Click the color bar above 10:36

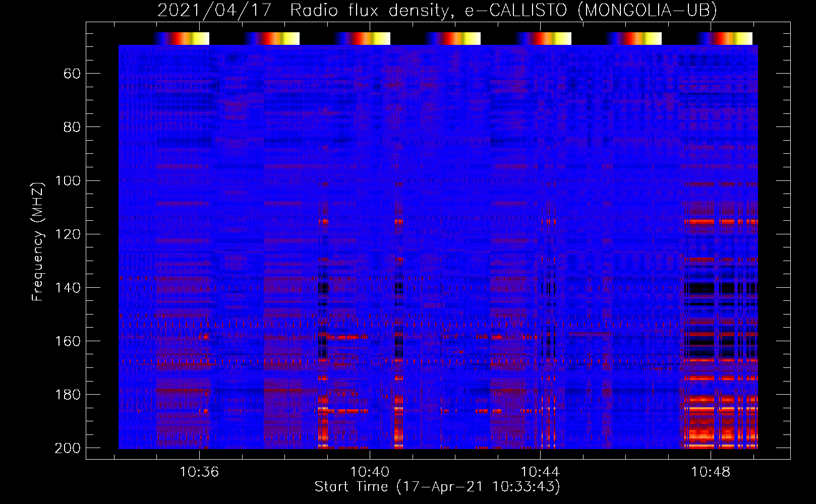(182, 38)
